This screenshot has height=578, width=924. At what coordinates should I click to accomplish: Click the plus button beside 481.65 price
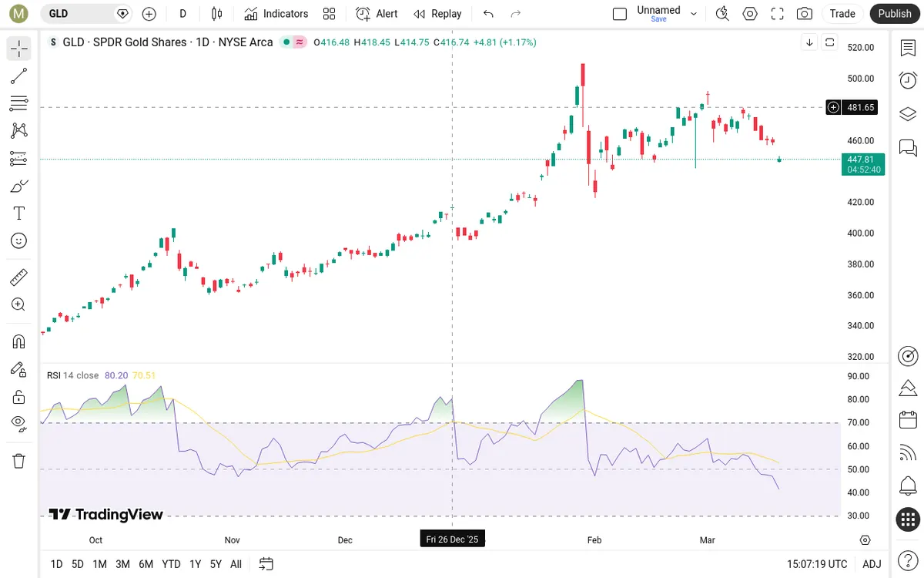click(x=833, y=107)
